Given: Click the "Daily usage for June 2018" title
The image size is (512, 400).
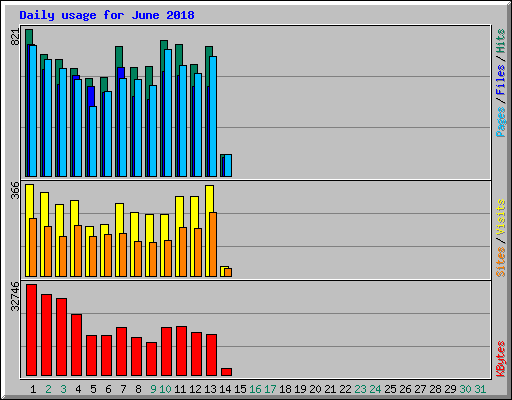Looking at the screenshot, I should (x=107, y=15).
